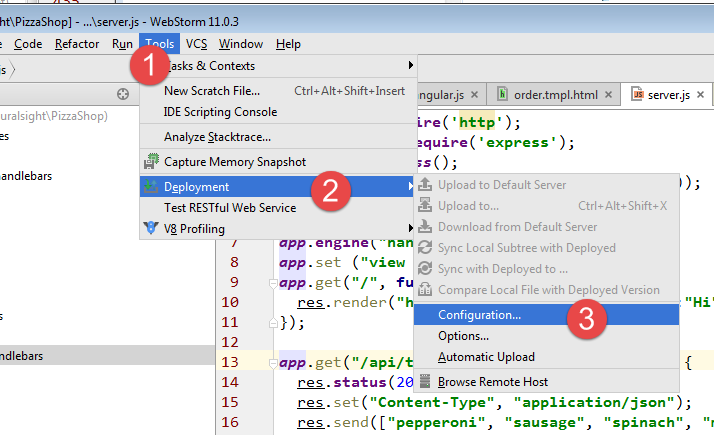Click "application/json" in line 15
This screenshot has height=435, width=714.
tap(594, 403)
